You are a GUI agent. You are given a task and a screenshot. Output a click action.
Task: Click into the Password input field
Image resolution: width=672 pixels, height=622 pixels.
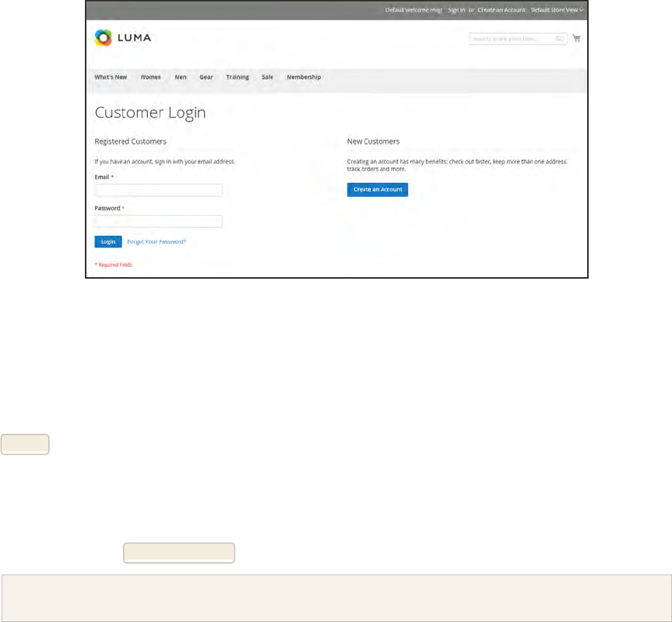[x=158, y=221]
